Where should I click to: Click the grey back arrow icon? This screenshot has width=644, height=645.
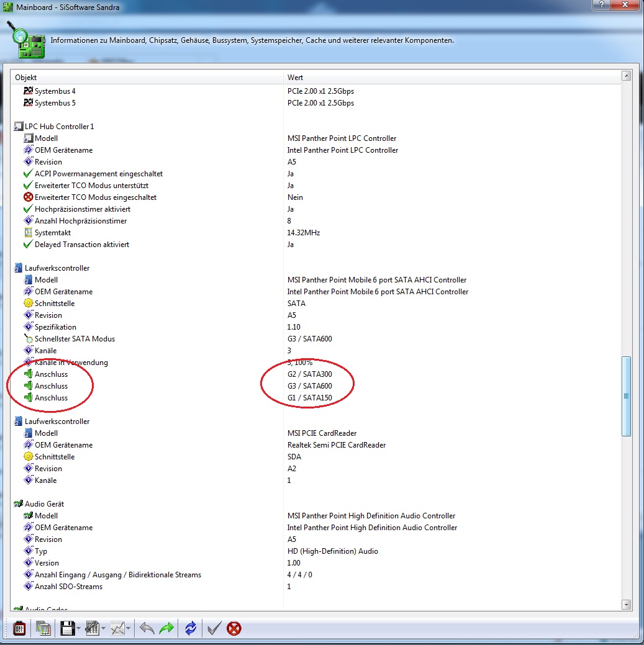[147, 628]
